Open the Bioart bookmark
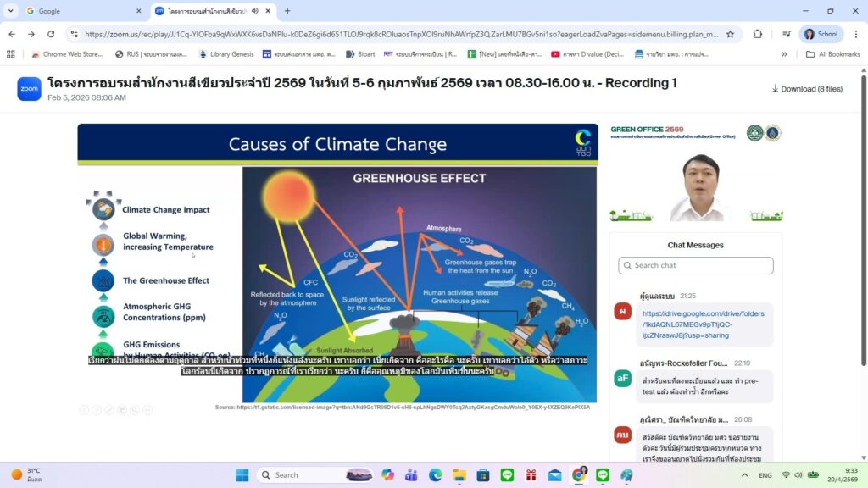868x488 pixels. click(x=360, y=54)
